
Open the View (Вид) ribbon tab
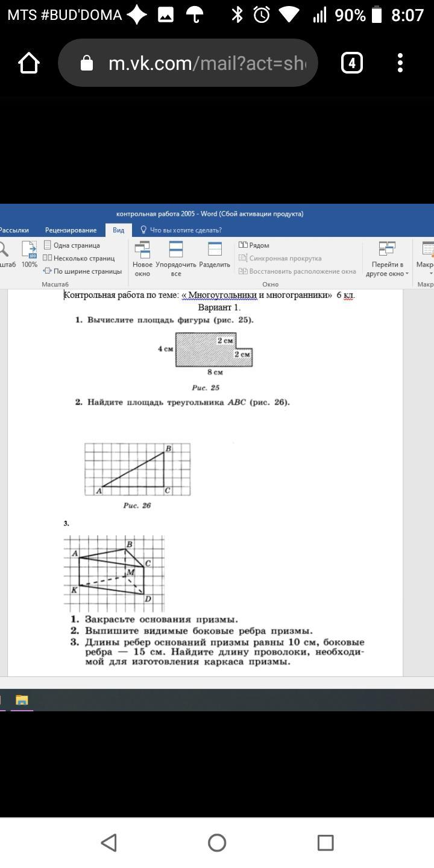pyautogui.click(x=119, y=230)
